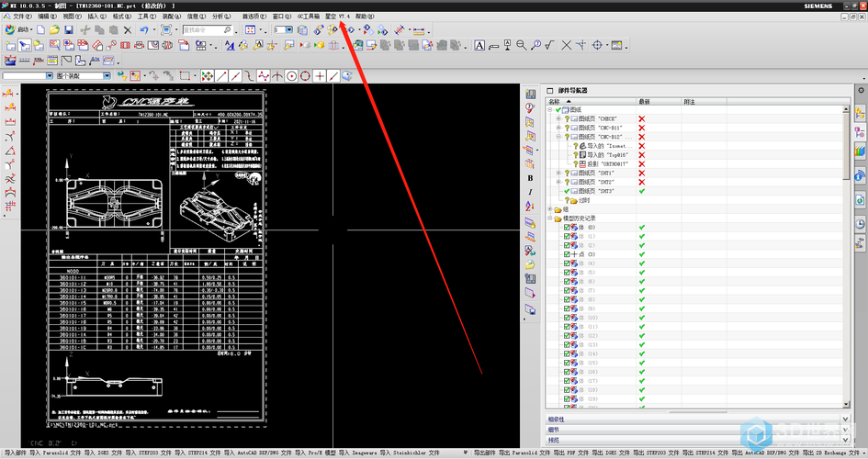Uncheck the 体 (10) checkbox in model history

pyautogui.click(x=567, y=318)
